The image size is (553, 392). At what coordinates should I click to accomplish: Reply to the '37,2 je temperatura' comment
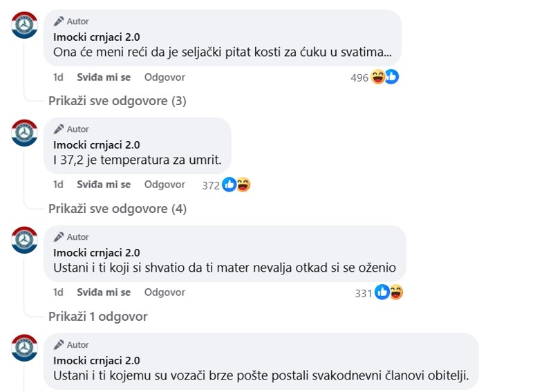point(165,185)
